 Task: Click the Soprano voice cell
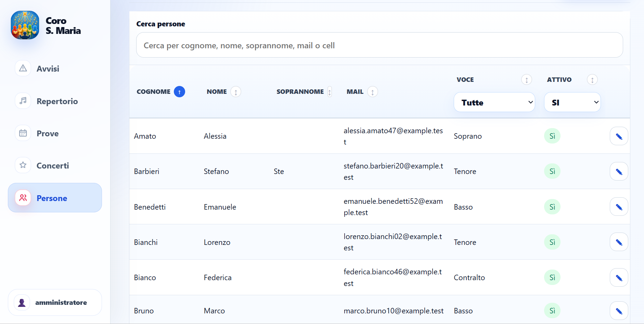[468, 136]
